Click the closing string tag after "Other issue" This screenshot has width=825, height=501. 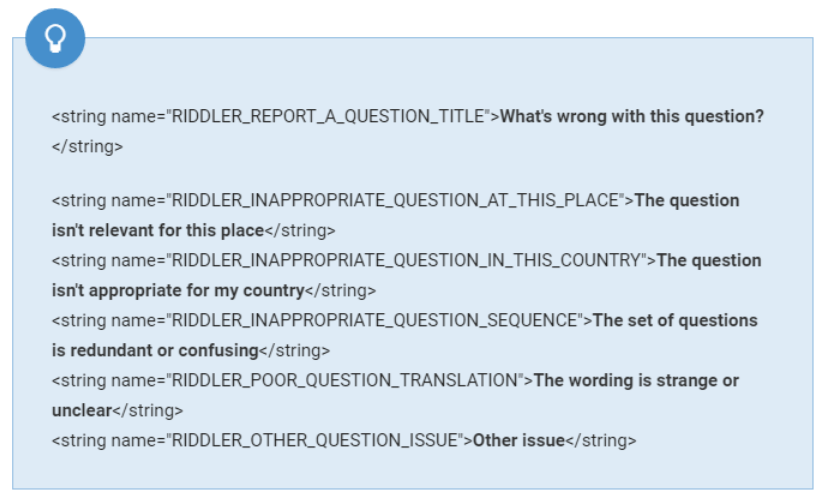(x=601, y=440)
